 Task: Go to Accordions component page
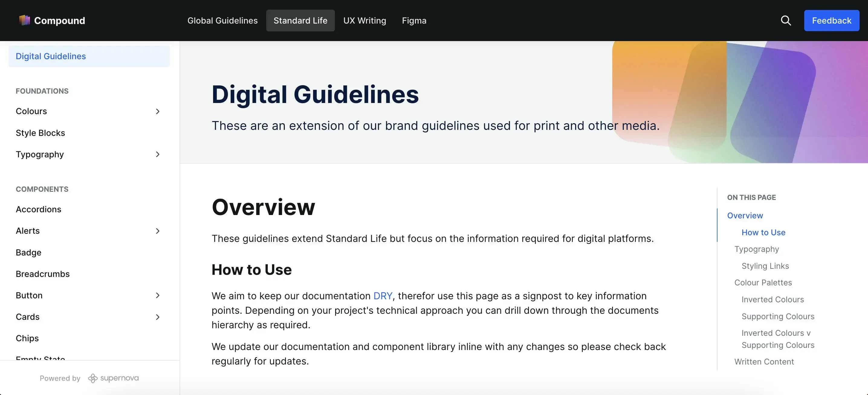(x=38, y=210)
